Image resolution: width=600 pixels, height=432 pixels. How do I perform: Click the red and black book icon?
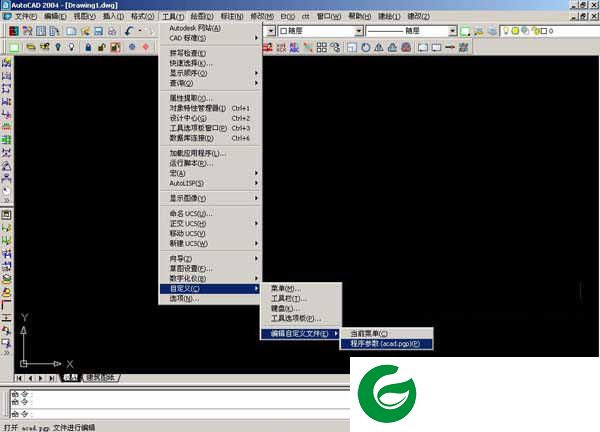14,31
